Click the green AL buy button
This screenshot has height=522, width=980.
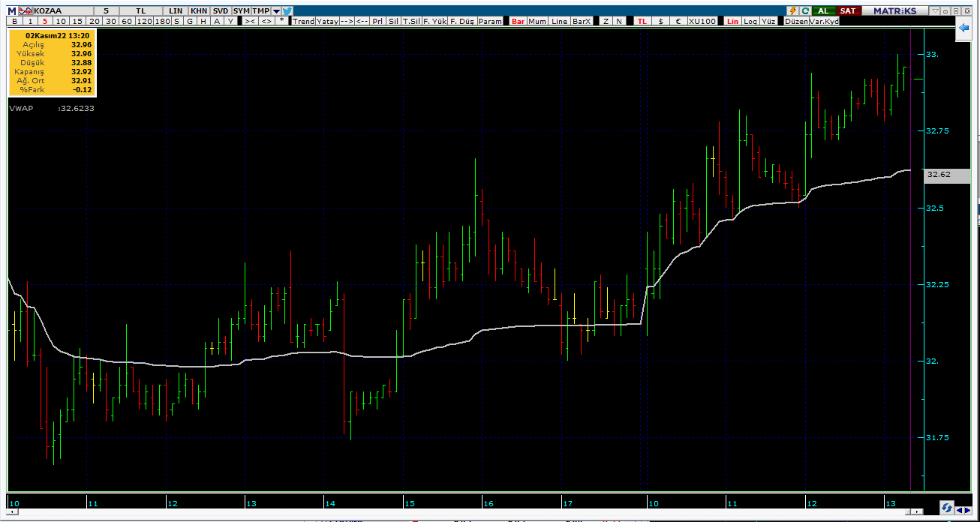823,10
